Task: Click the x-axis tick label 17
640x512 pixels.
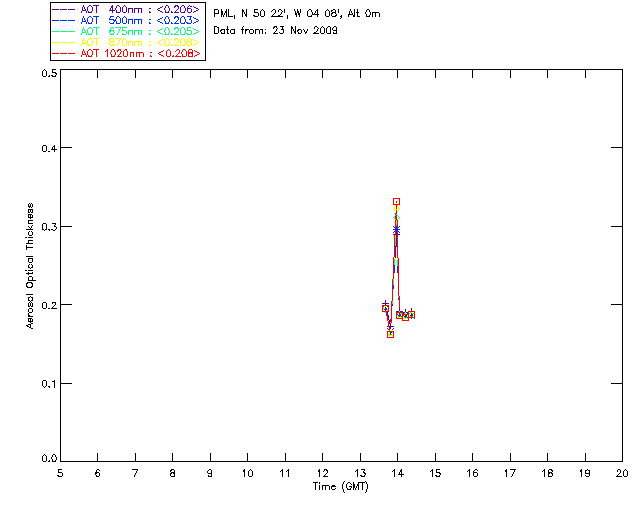Action: [510, 473]
